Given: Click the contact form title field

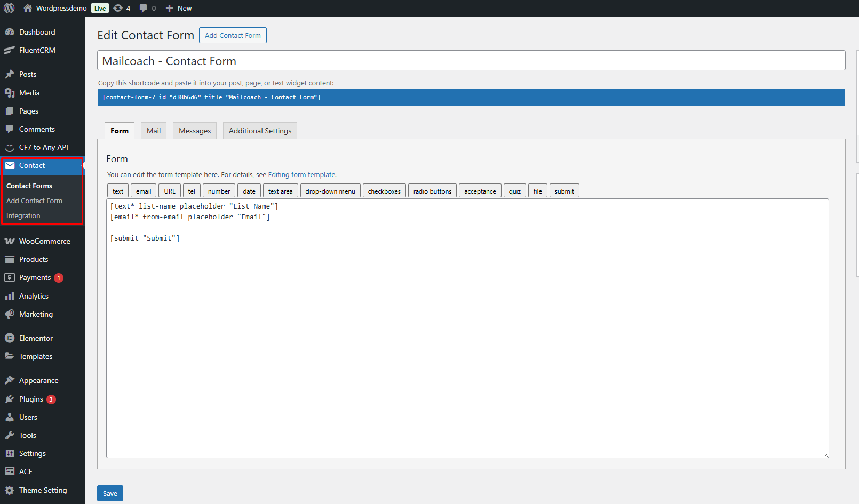Looking at the screenshot, I should pos(471,61).
